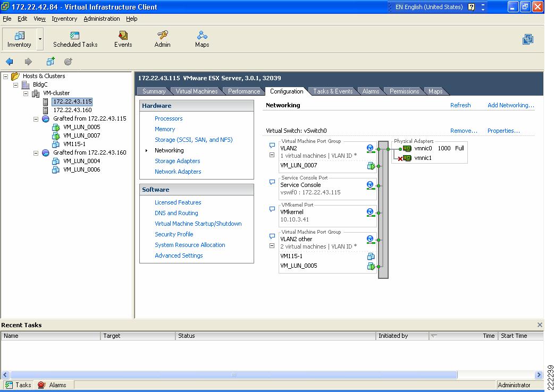Viewport: 554px width, 392px height.
Task: Collapse the VLAN2 port group VM list
Action: pos(272,155)
